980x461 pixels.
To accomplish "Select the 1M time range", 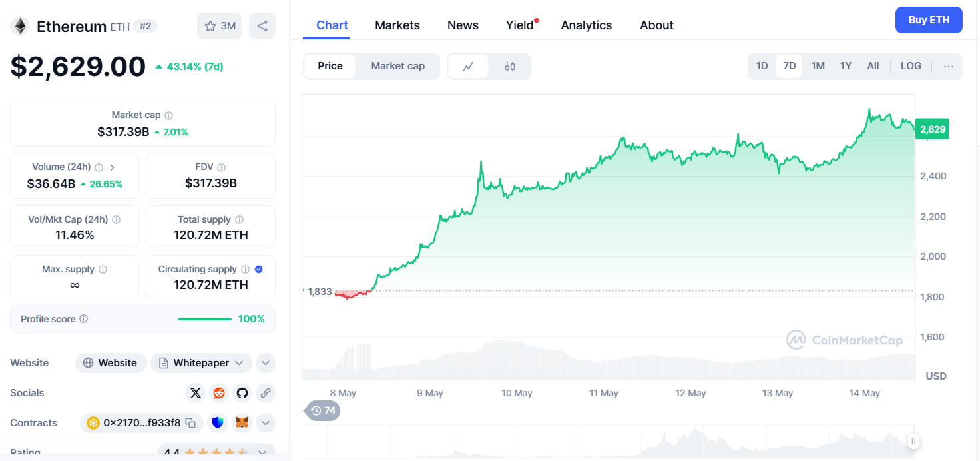I will (x=818, y=66).
